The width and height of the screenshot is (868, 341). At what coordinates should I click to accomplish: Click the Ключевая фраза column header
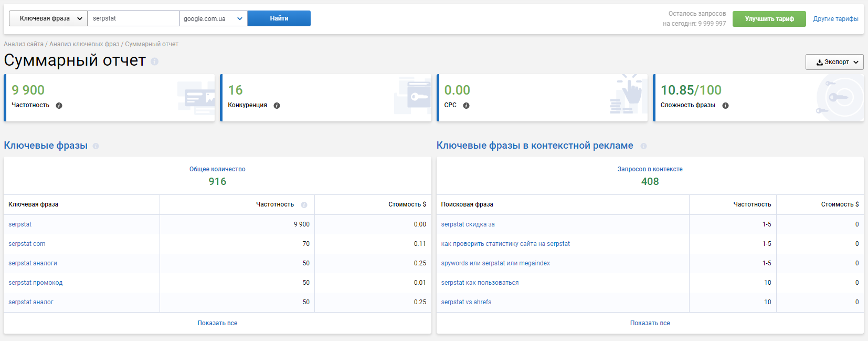[x=33, y=204]
